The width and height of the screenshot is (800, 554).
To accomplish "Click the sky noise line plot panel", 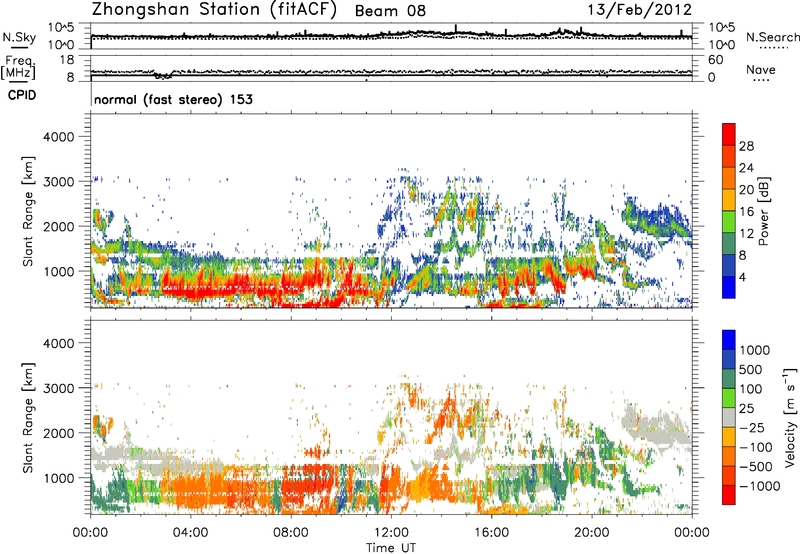I will (x=392, y=36).
